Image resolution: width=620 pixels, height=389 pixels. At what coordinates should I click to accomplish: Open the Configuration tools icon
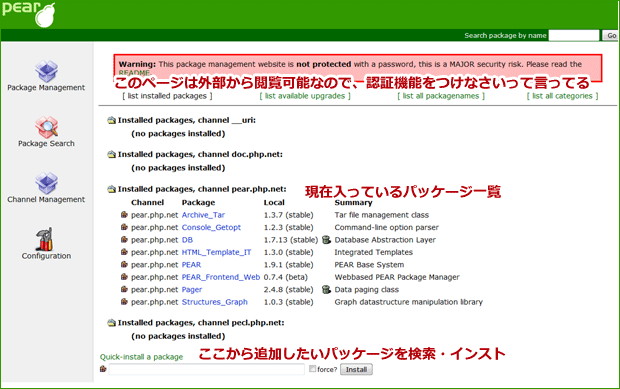[x=45, y=239]
